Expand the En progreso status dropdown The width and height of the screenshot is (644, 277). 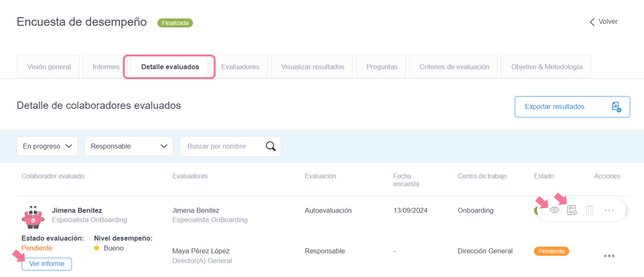[47, 147]
